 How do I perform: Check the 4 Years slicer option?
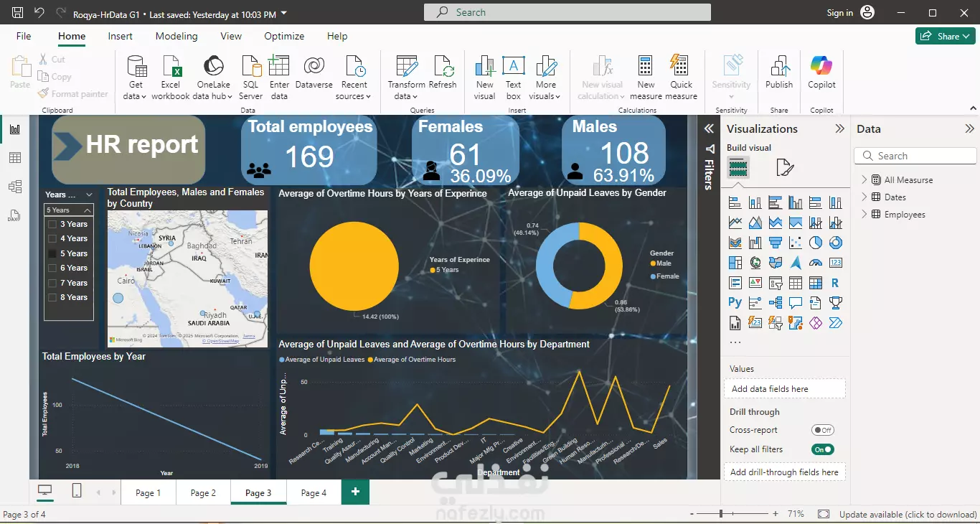click(52, 238)
